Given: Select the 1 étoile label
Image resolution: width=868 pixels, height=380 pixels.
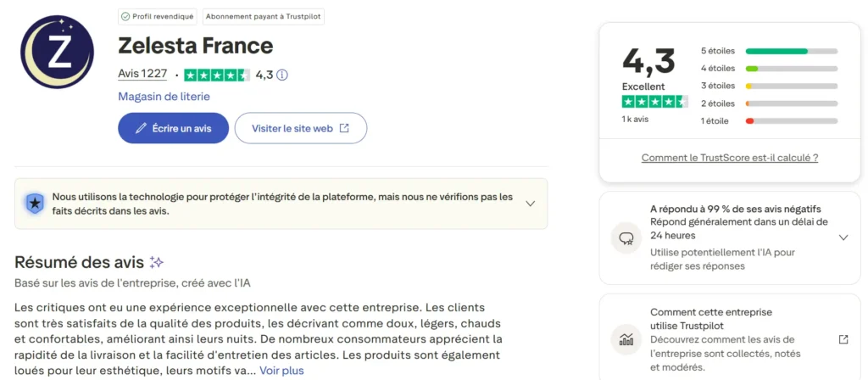Looking at the screenshot, I should (x=715, y=120).
